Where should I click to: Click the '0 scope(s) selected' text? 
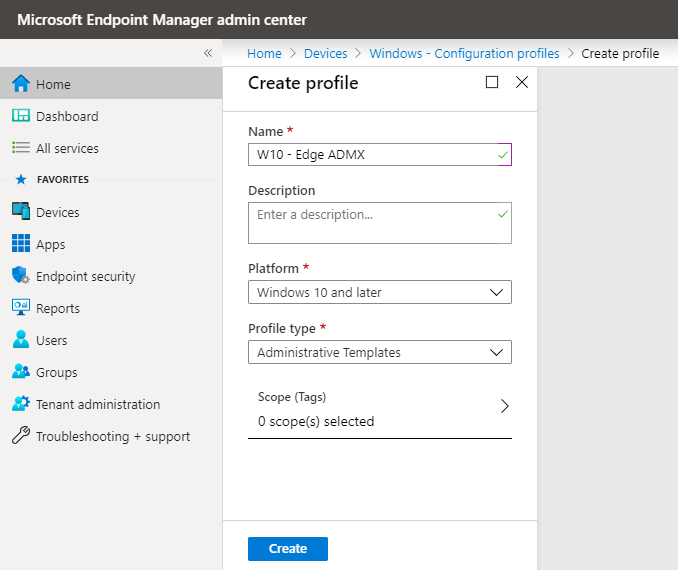tap(316, 421)
